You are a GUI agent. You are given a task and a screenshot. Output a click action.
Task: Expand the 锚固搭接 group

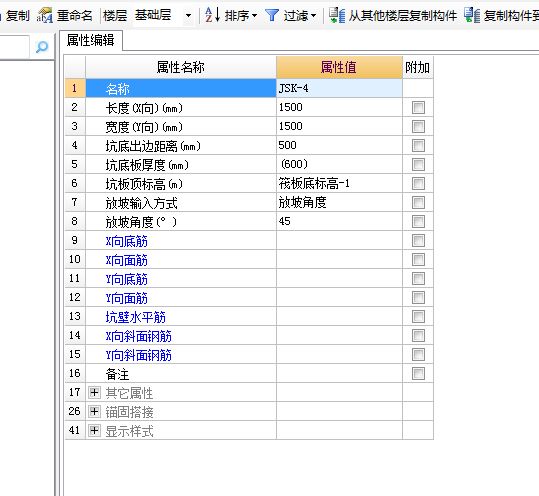coord(94,411)
